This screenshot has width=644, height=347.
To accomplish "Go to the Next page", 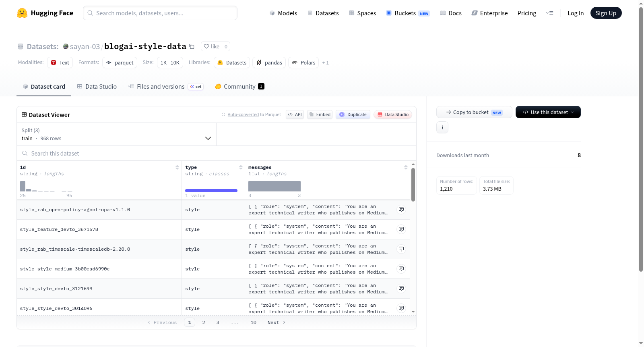I will [277, 322].
